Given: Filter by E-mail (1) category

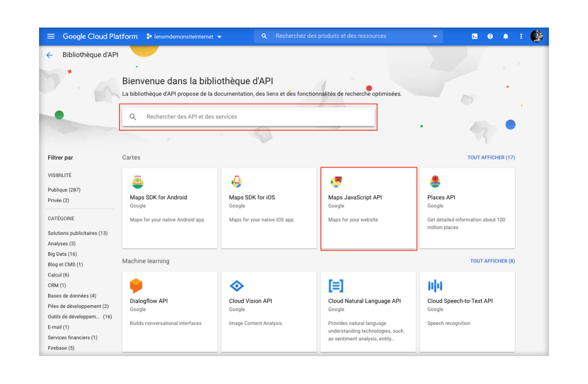Looking at the screenshot, I should tap(58, 327).
